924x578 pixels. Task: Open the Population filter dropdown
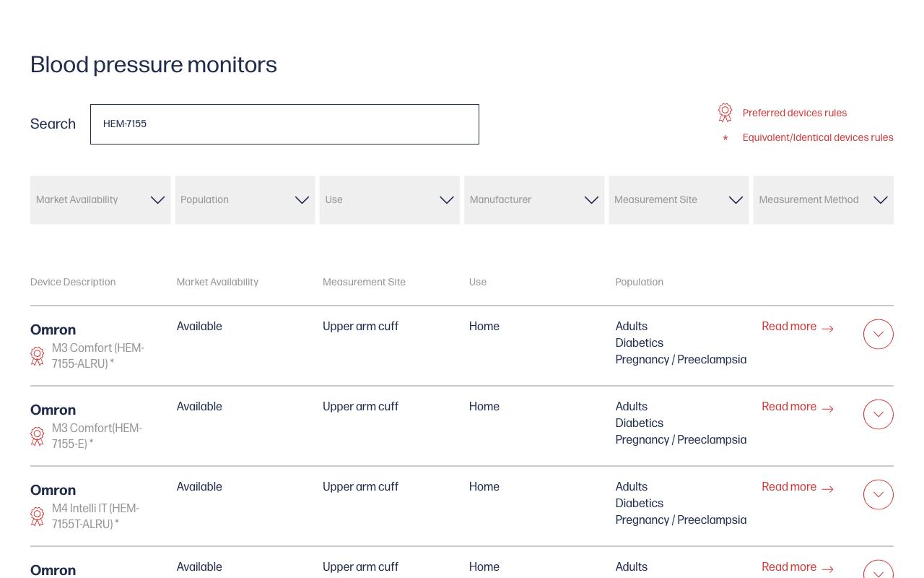(245, 200)
